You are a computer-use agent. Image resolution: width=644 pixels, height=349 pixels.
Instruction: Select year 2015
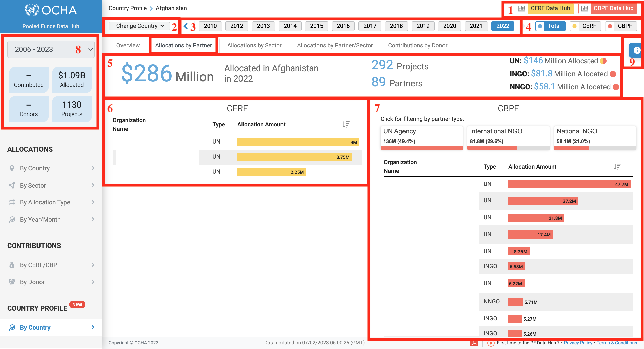316,26
